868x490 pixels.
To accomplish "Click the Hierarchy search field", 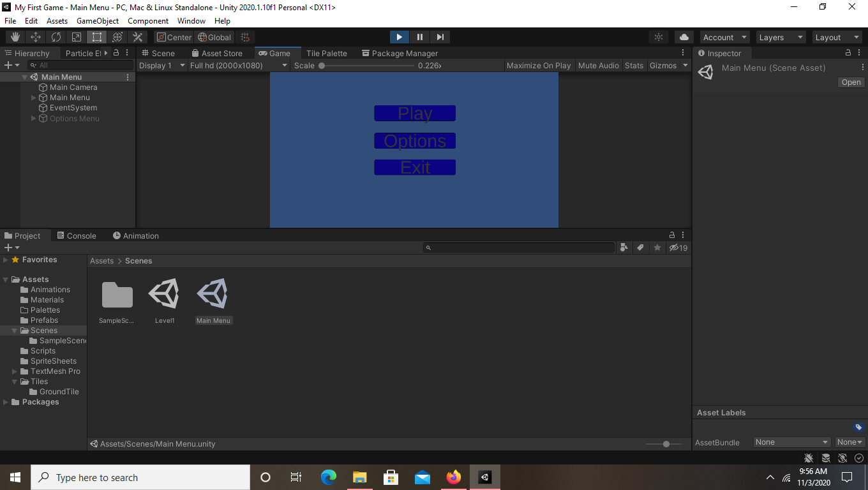I will click(81, 65).
